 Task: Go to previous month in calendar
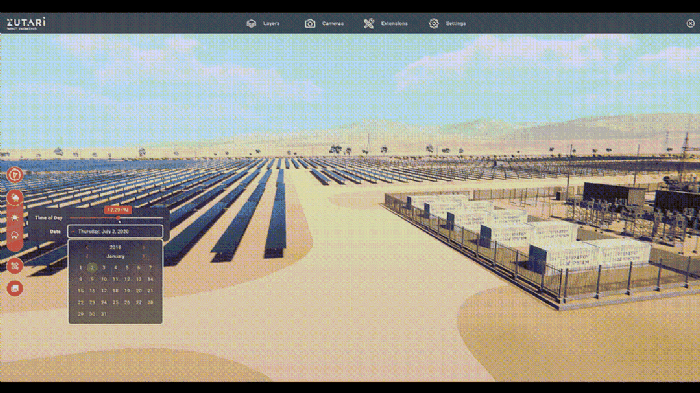pos(87,256)
